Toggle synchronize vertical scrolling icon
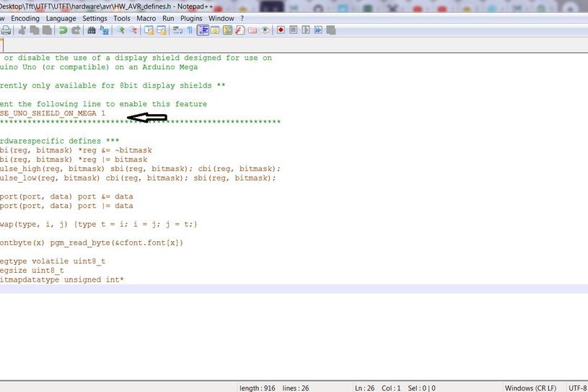588x392 pixels. [x=149, y=30]
